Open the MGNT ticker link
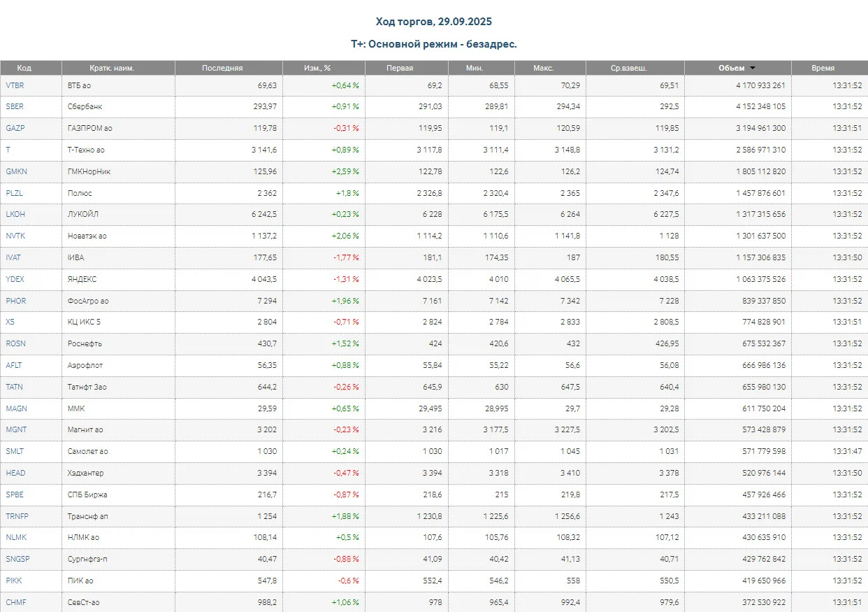This screenshot has height=612, width=868. point(16,430)
